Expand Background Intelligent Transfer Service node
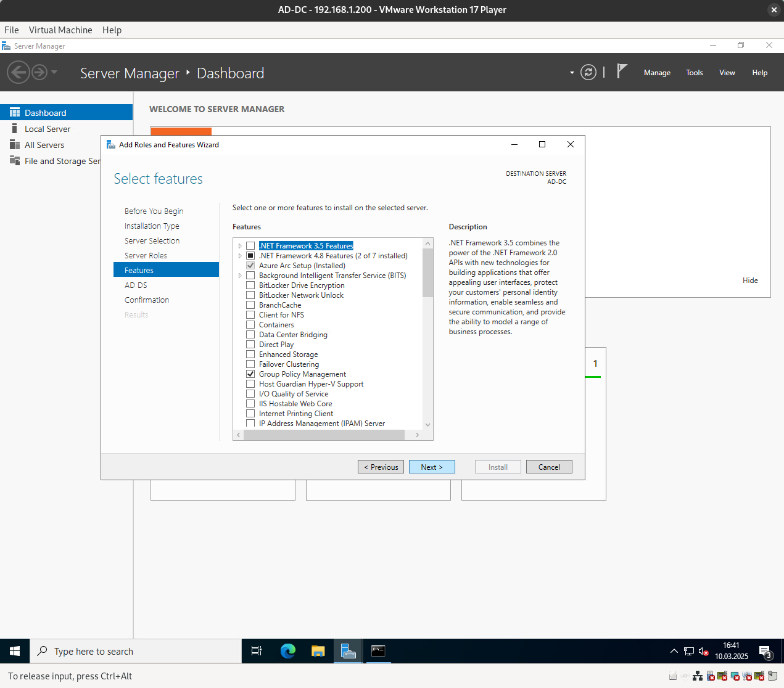Screen dimensions: 784x688 (x=240, y=276)
